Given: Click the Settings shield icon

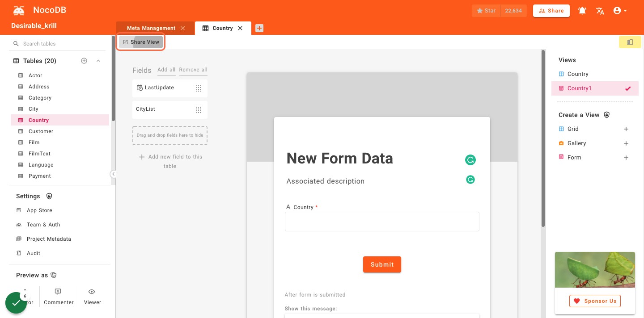Looking at the screenshot, I should (x=49, y=196).
